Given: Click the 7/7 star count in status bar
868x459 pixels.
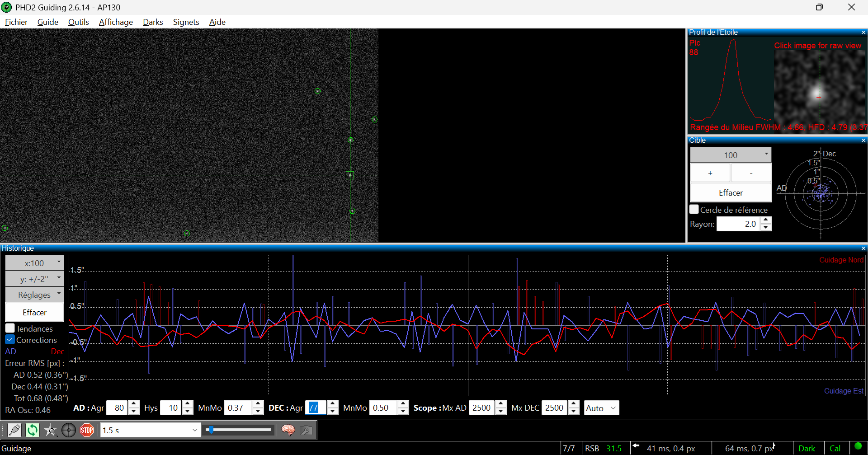Looking at the screenshot, I should (569, 448).
